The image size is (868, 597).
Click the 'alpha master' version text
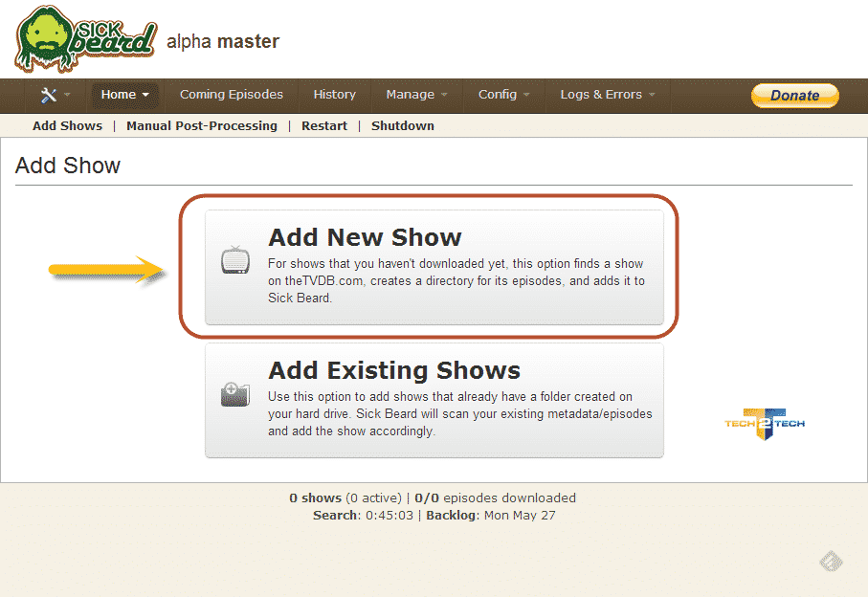[x=223, y=41]
